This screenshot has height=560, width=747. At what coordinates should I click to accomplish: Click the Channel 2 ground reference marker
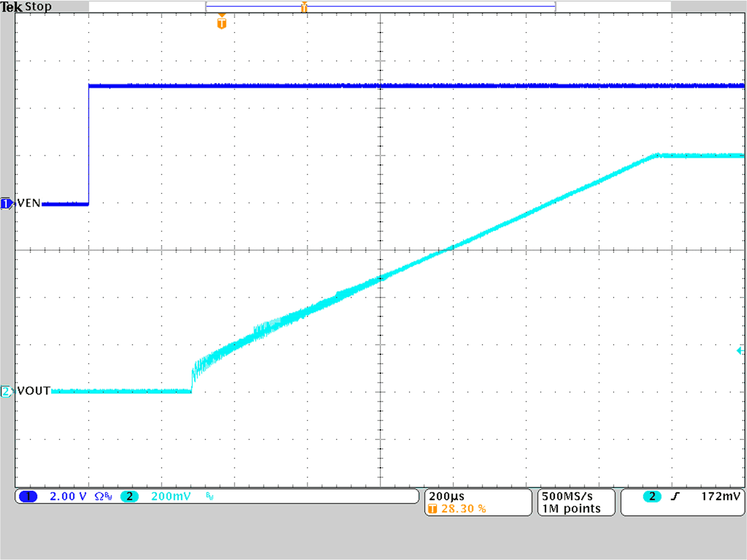click(x=6, y=391)
